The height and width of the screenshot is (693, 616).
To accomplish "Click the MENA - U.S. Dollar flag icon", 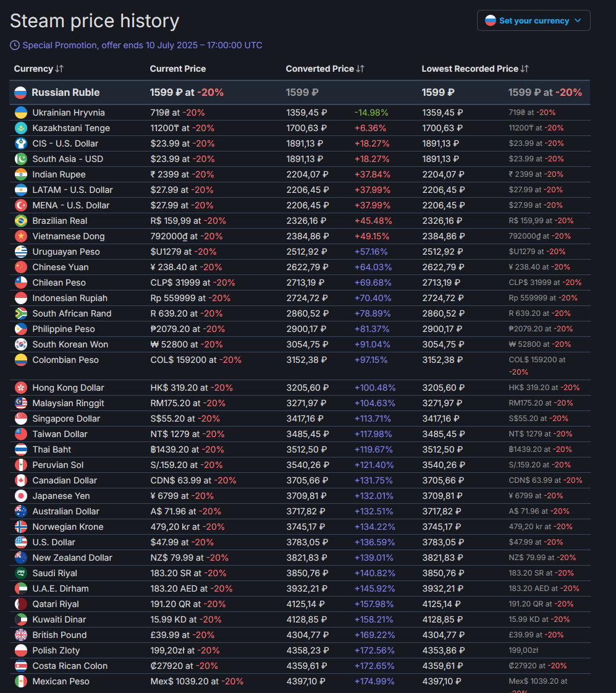I will point(21,205).
